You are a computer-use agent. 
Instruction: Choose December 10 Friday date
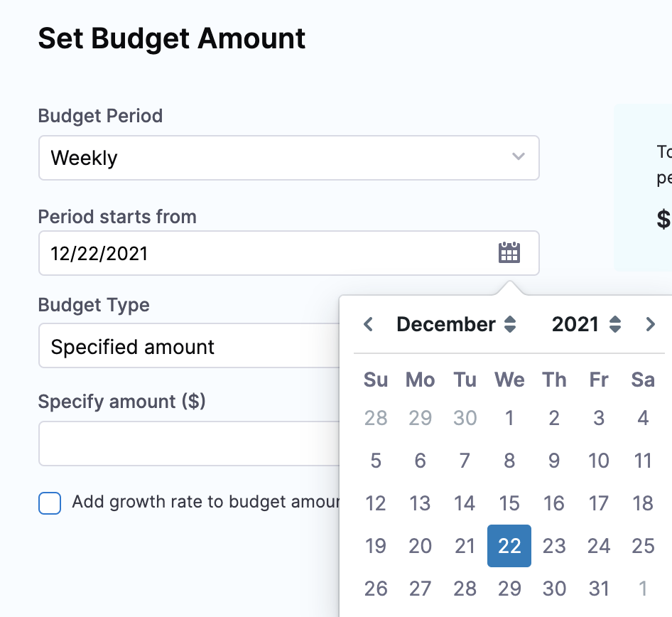pyautogui.click(x=599, y=461)
